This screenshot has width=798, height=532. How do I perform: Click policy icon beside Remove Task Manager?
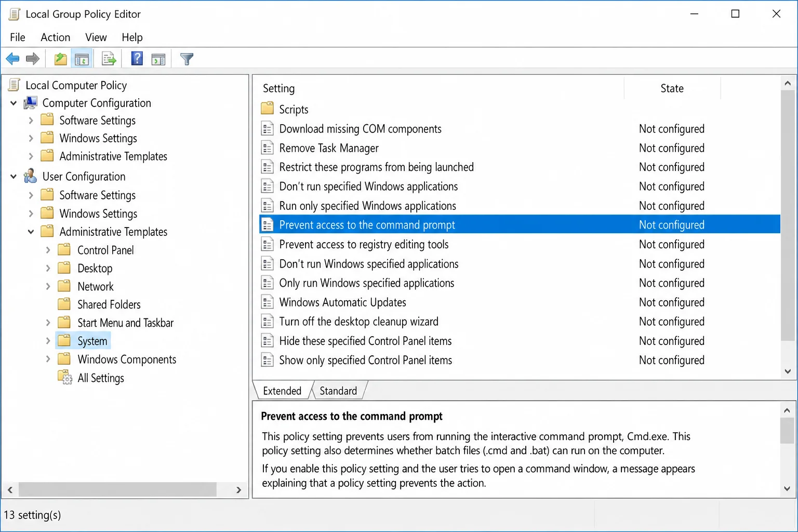tap(267, 148)
